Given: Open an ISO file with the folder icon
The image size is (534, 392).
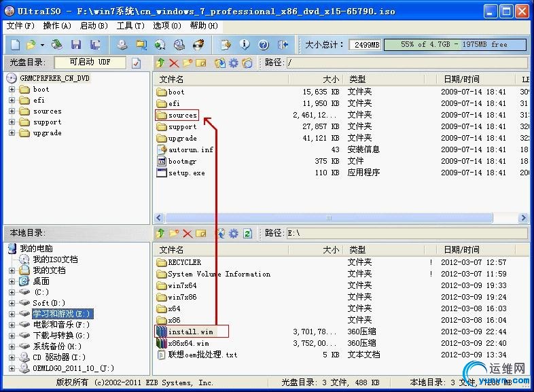Looking at the screenshot, I should [31, 45].
